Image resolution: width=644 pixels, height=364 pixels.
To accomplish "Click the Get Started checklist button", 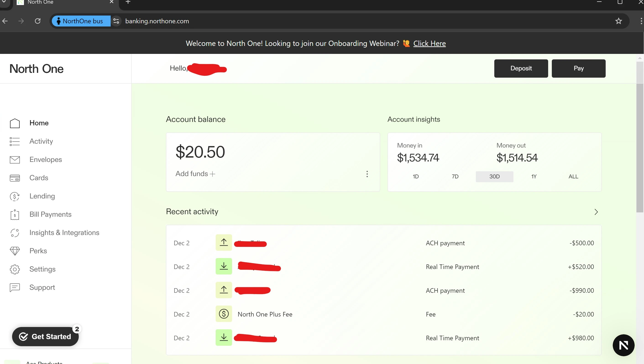I will [45, 337].
